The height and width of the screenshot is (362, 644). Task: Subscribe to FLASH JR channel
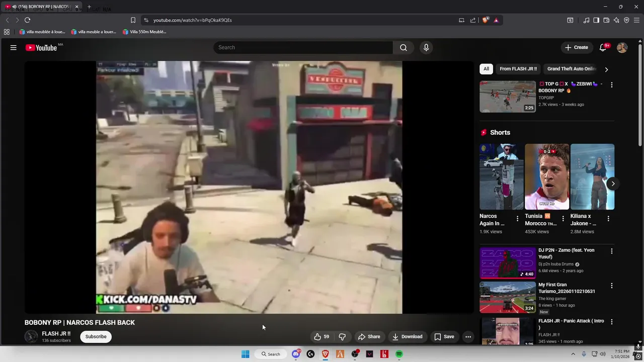(x=96, y=337)
